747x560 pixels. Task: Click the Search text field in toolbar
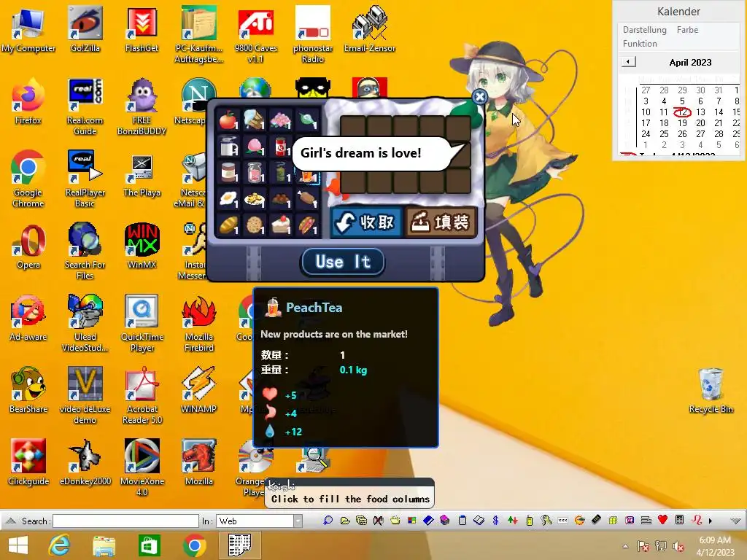[125, 521]
